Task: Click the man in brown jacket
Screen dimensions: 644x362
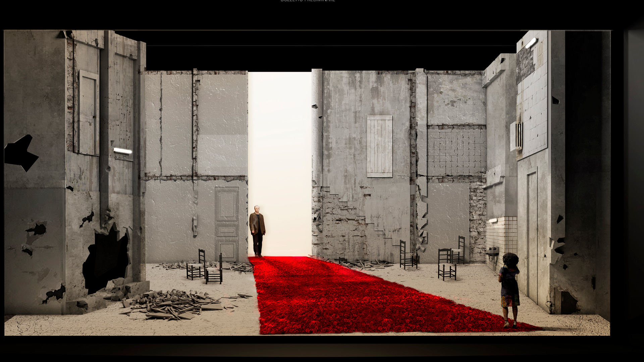Action: coord(257,231)
